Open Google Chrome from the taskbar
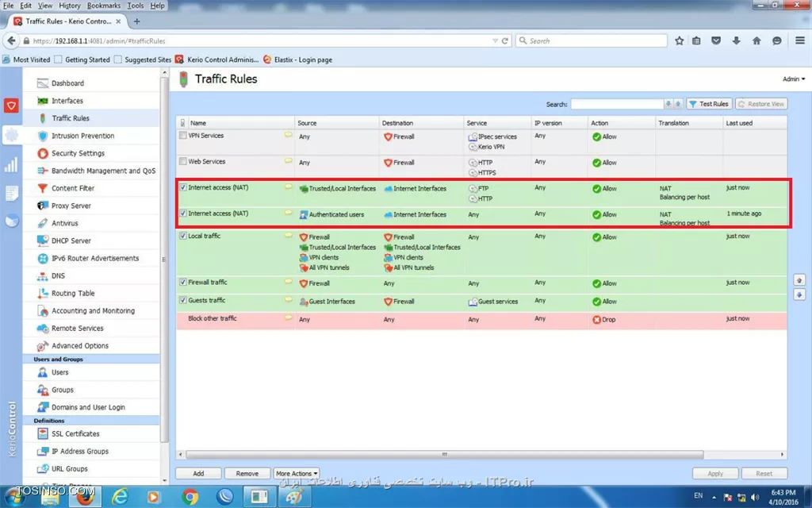 coord(190,497)
